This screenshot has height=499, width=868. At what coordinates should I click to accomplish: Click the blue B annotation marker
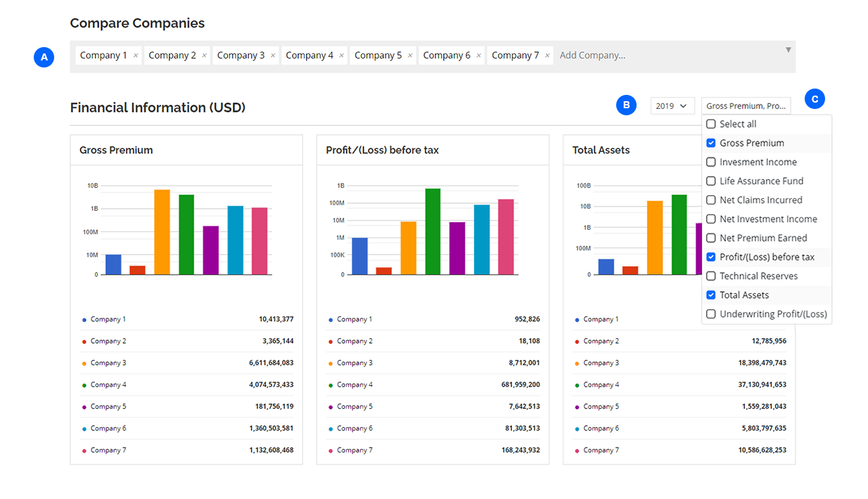[x=626, y=105]
